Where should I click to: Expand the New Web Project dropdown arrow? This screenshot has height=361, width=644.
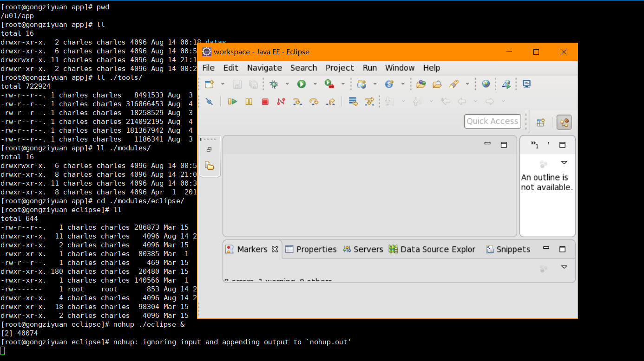[375, 84]
